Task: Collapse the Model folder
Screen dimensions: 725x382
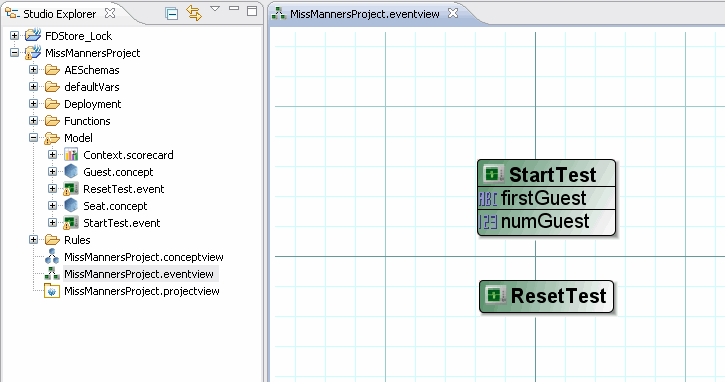Action: [33, 138]
